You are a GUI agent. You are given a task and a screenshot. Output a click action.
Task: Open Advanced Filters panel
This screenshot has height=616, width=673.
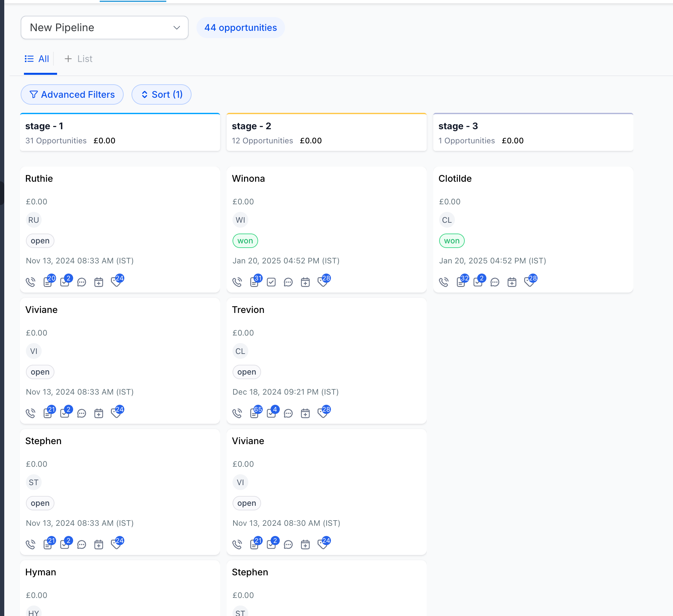(72, 94)
